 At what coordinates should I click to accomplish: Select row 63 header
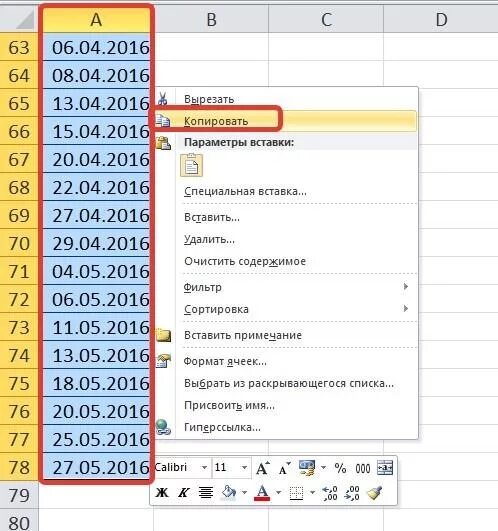[x=19, y=47]
